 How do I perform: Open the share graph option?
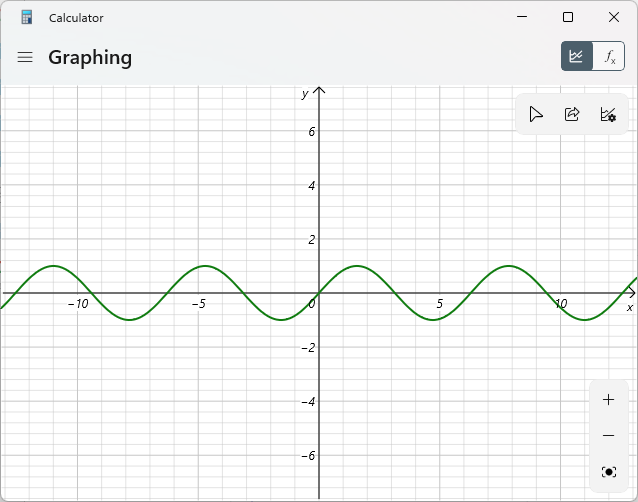coord(572,114)
